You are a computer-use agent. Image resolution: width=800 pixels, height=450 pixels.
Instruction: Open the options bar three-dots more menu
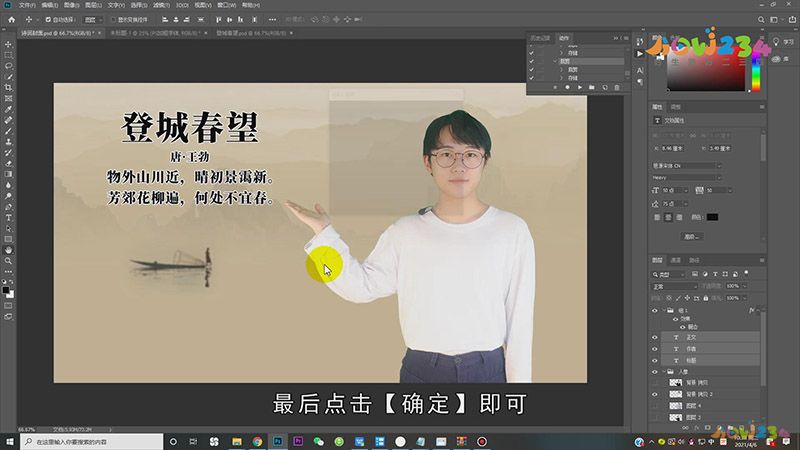tap(272, 19)
